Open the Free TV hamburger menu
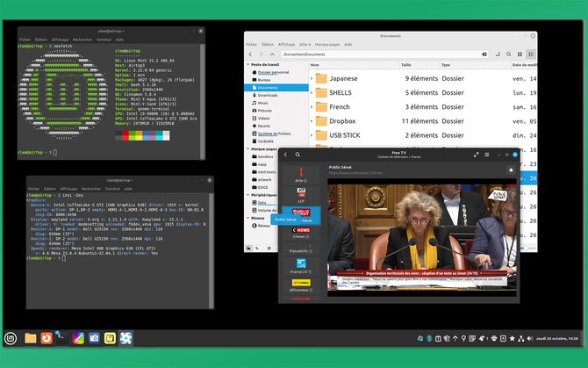The height and width of the screenshot is (368, 588). (487, 155)
